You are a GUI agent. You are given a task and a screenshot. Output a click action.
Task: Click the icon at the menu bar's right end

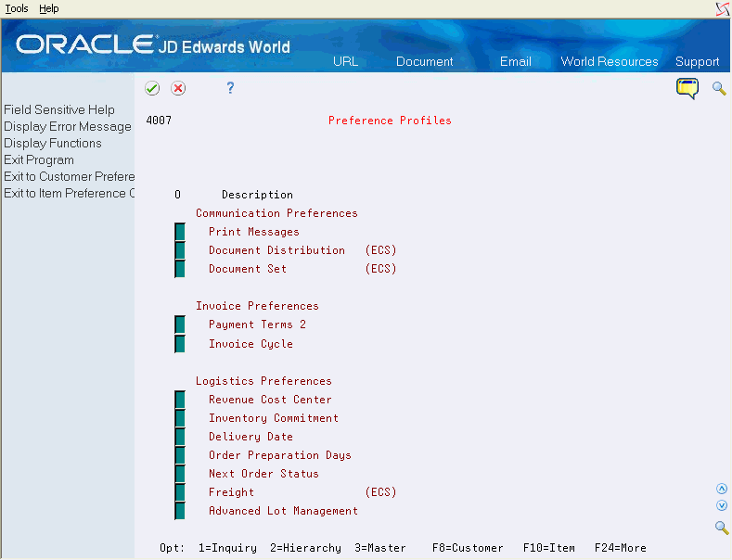(723, 9)
